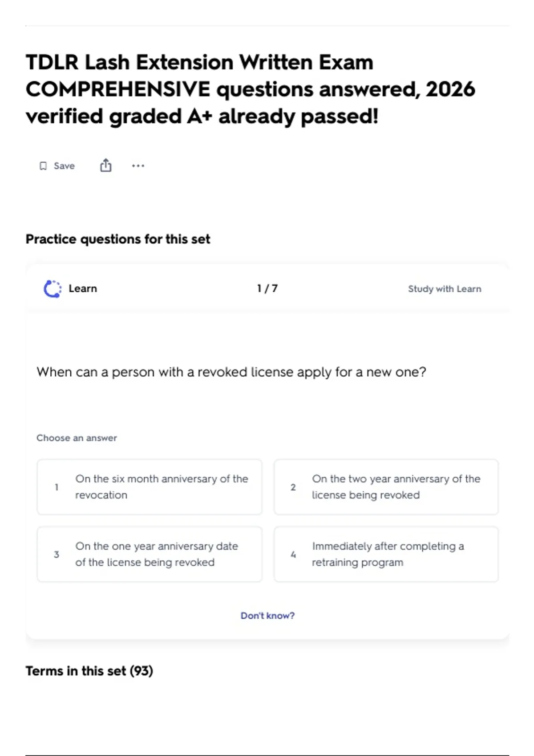Select answer 'two year anniversary' option
534x756 pixels.
point(386,487)
